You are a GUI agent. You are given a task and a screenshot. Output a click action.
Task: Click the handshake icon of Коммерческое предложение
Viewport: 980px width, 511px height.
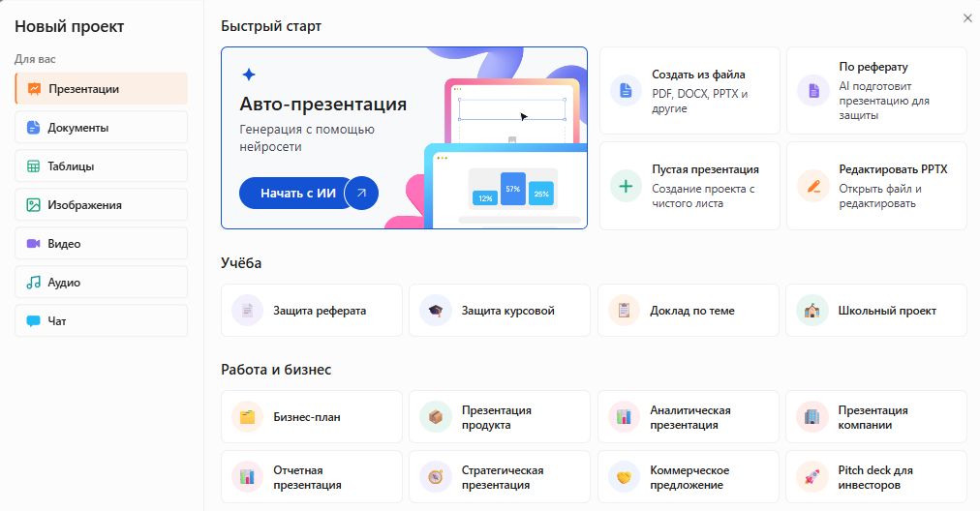point(624,476)
